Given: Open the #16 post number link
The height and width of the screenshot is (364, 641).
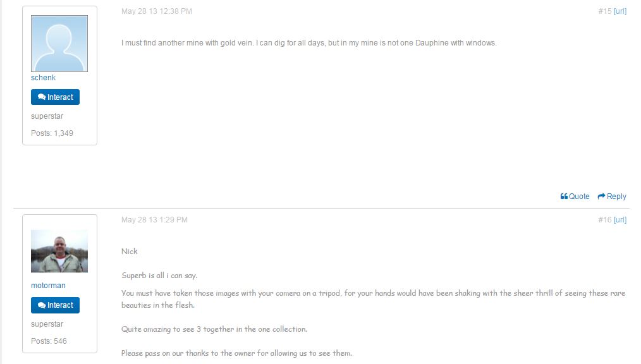Looking at the screenshot, I should click(x=604, y=220).
